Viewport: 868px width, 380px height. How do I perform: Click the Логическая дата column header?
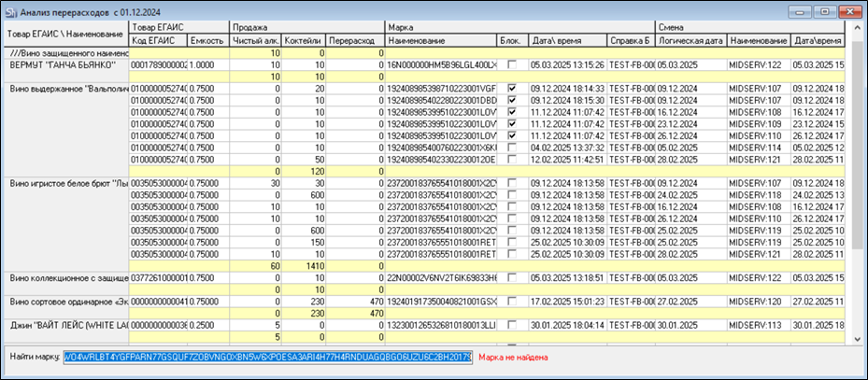click(690, 41)
